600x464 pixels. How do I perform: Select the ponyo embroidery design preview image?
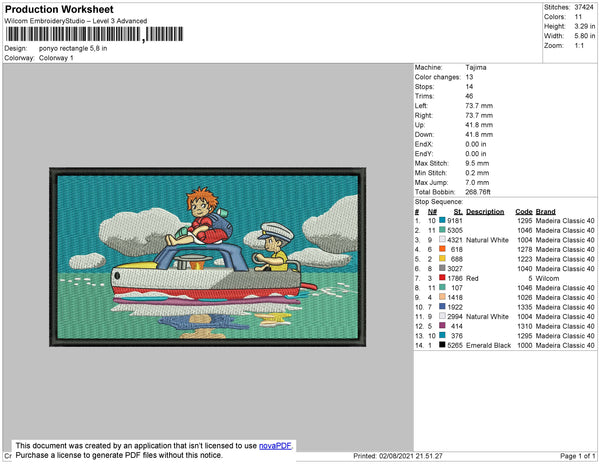[x=207, y=257]
